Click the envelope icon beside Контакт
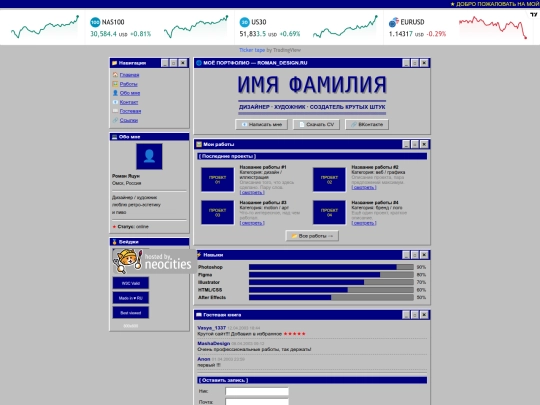Image resolution: width=540 pixels, height=405 pixels. click(x=115, y=102)
